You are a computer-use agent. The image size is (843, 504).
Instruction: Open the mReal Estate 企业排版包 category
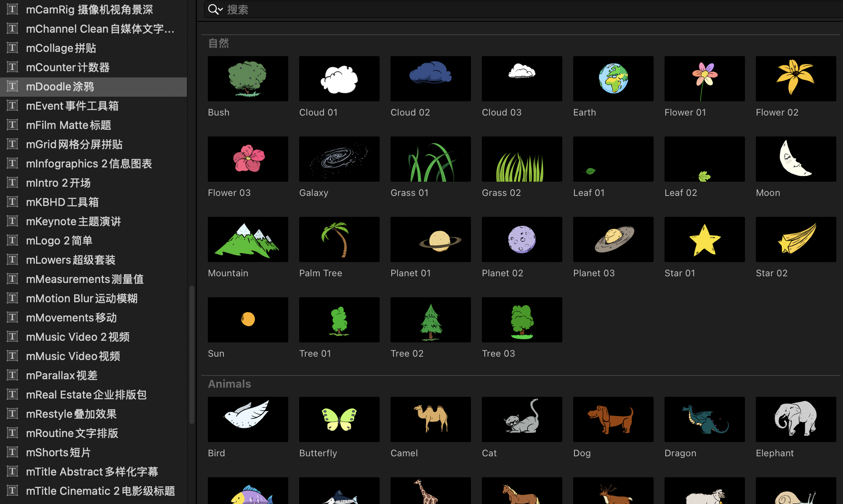pyautogui.click(x=93, y=394)
